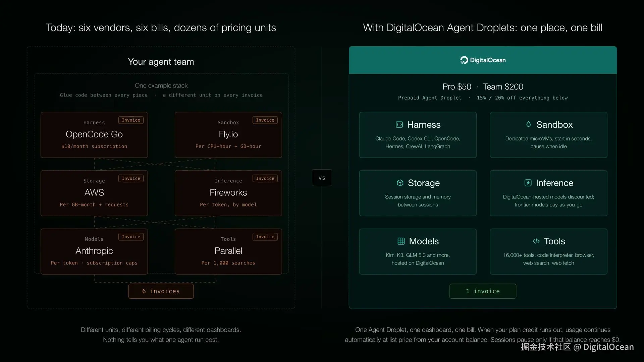Select the 'Parallel' vendor name

tap(228, 251)
